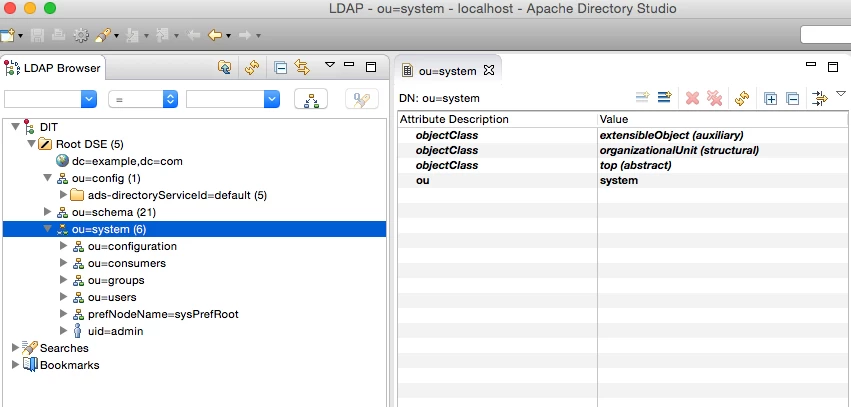
Task: Select the ou=consumers entry
Action: pos(126,263)
